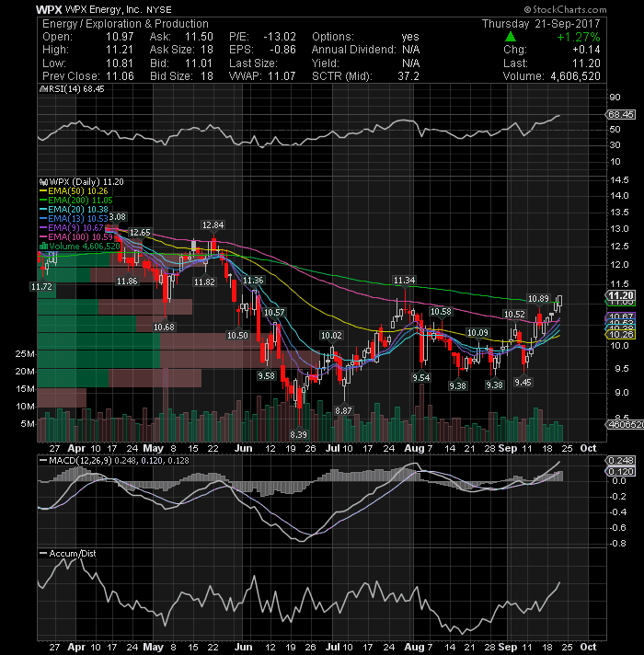Click the 12.84 price high annotation

pos(213,225)
